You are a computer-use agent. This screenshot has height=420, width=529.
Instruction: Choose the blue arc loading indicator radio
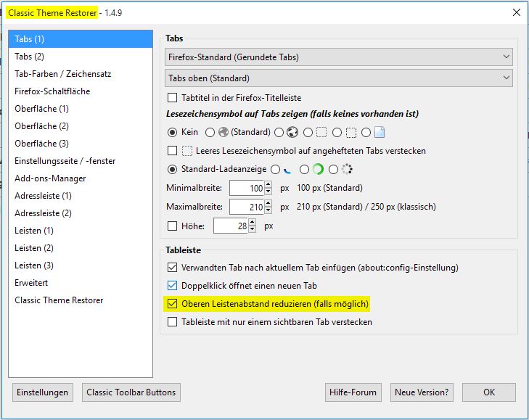[275, 169]
